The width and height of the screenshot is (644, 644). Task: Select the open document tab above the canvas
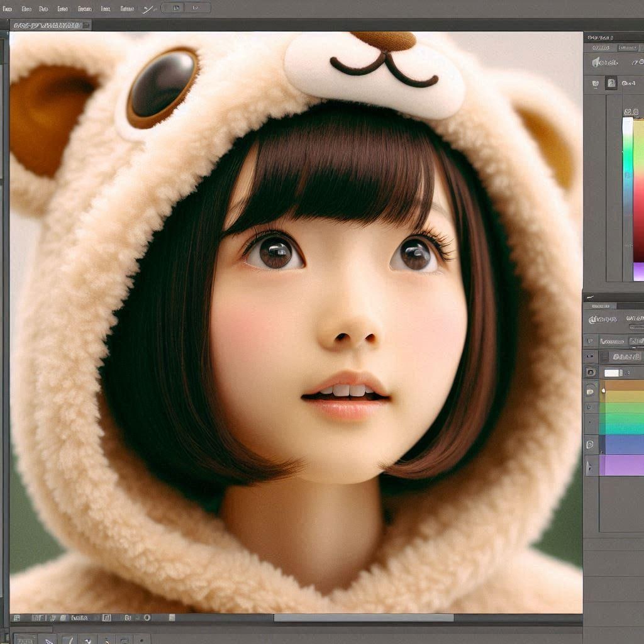tap(50, 25)
